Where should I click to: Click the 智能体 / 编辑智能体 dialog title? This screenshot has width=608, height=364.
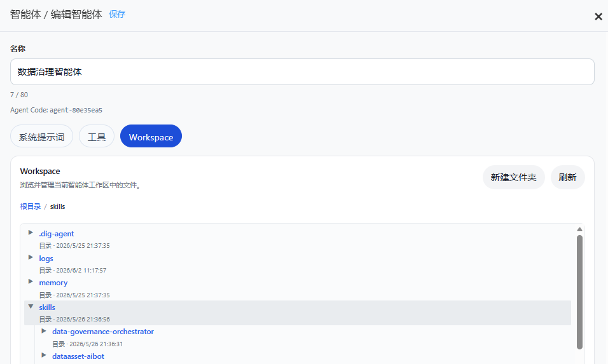tap(56, 15)
